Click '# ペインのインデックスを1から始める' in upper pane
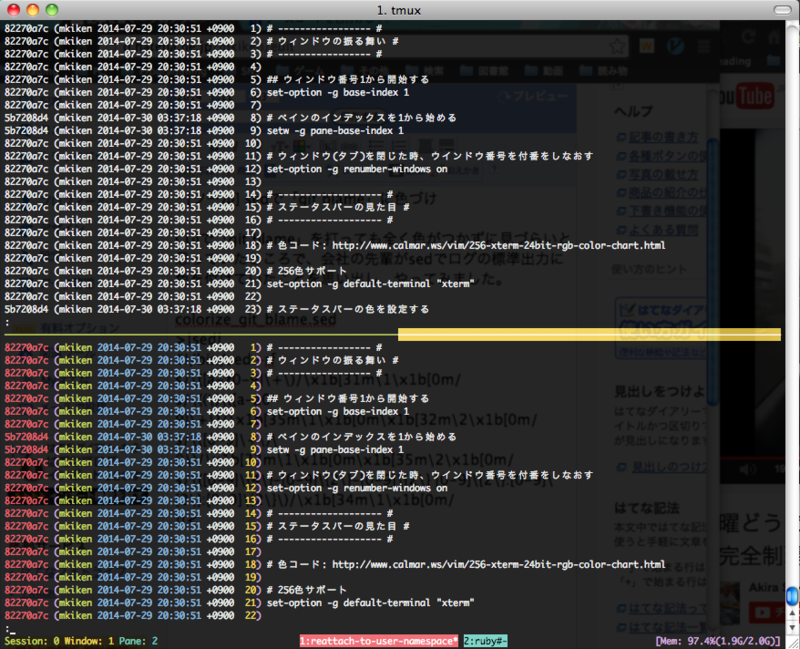Viewport: 800px width, 649px height. click(361, 118)
